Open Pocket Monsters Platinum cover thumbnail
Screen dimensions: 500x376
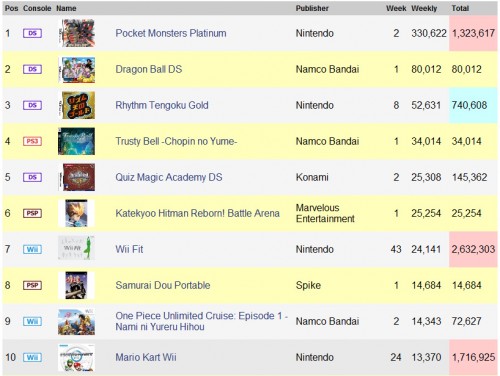[76, 33]
